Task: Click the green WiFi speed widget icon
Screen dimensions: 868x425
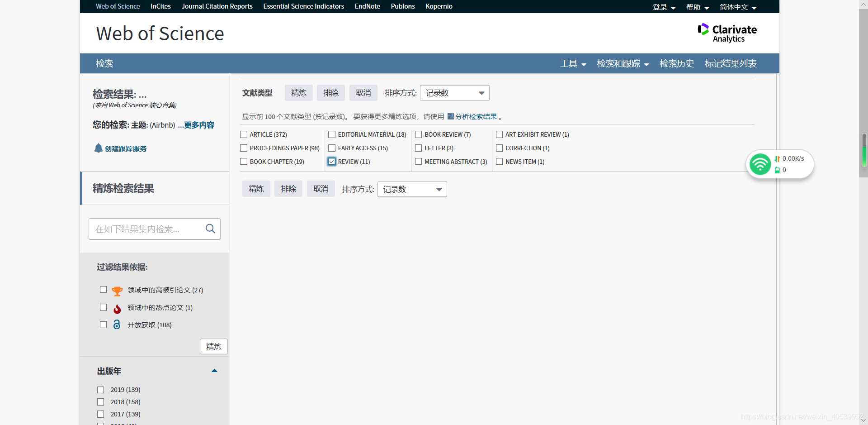Action: click(760, 164)
